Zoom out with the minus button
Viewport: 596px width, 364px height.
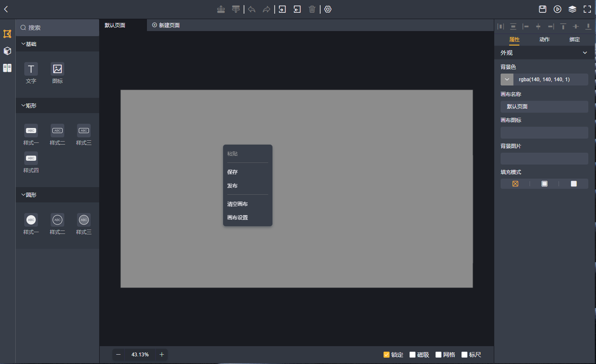pos(118,355)
